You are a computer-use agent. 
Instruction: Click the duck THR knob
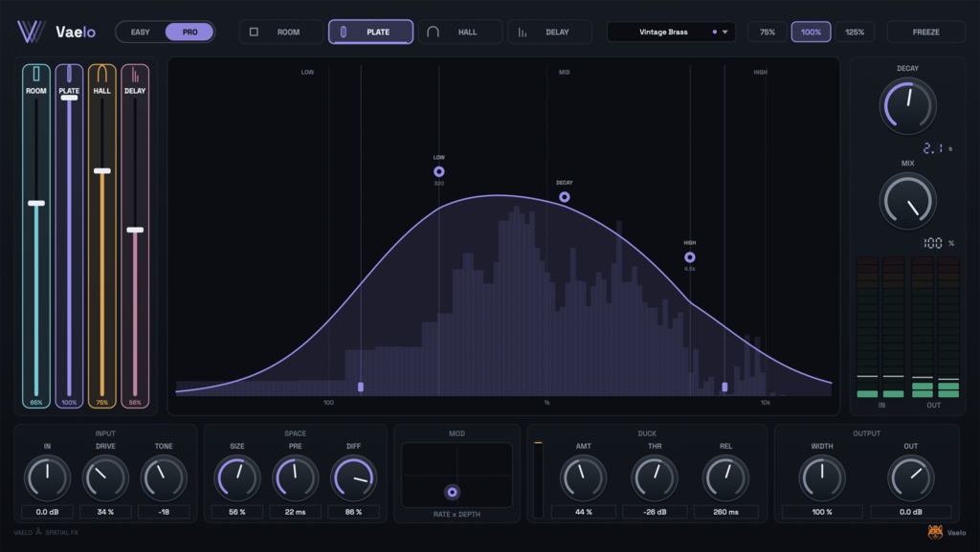pos(655,477)
